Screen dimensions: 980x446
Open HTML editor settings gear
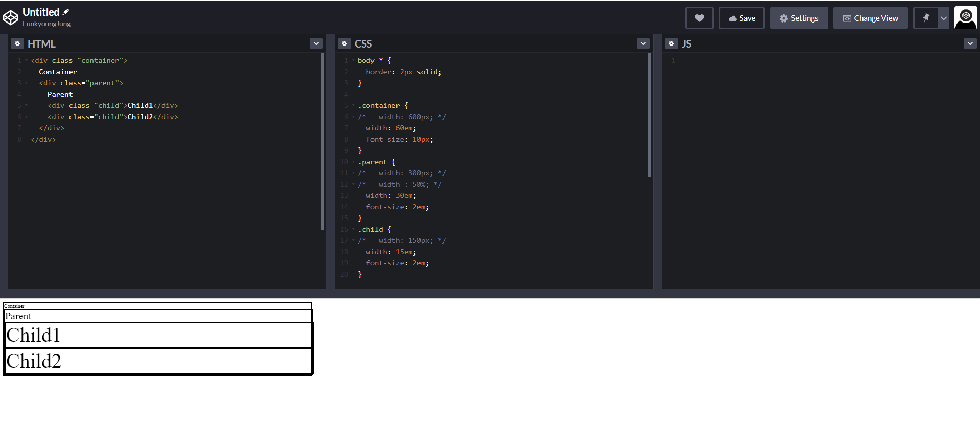[17, 43]
